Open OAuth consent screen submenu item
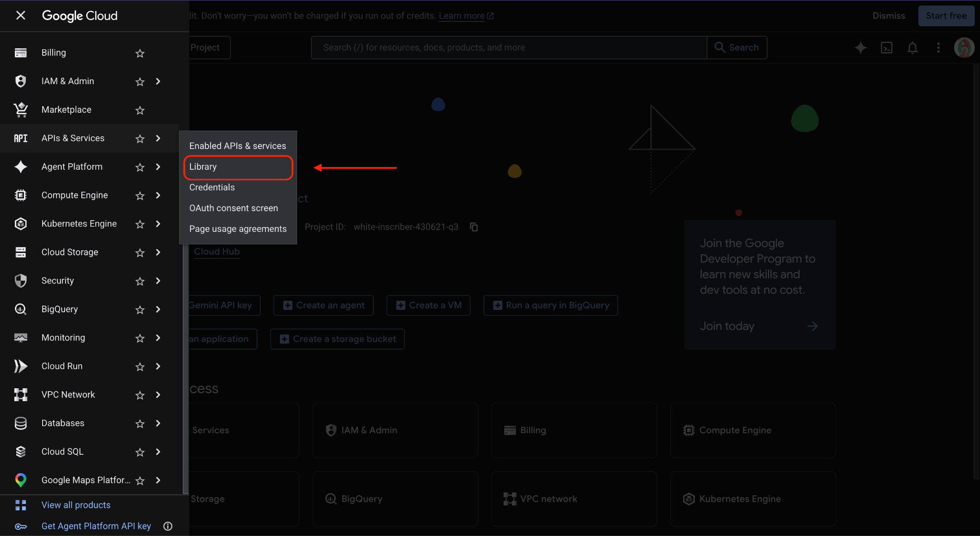 point(238,208)
